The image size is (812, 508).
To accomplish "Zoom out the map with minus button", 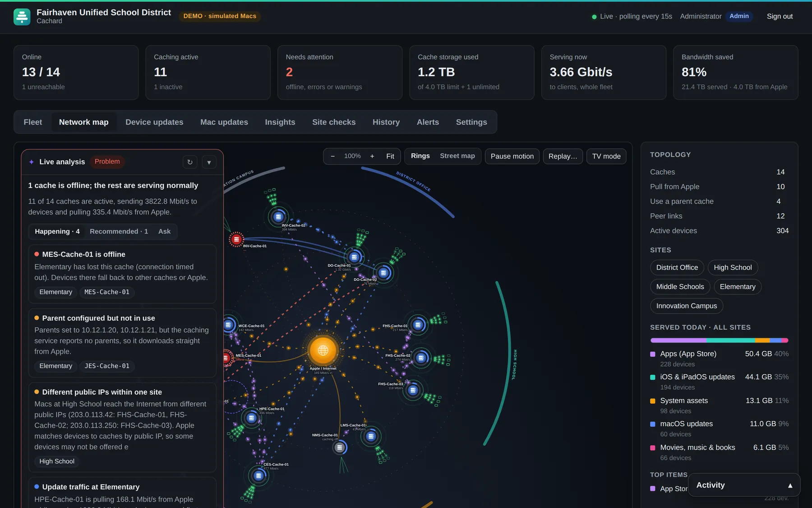I will [x=332, y=156].
